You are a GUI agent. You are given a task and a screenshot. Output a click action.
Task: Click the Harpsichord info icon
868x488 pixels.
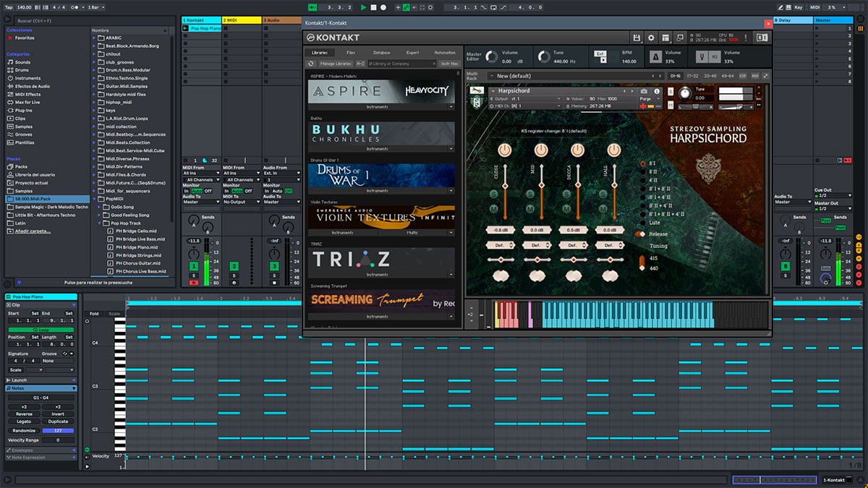click(x=658, y=91)
